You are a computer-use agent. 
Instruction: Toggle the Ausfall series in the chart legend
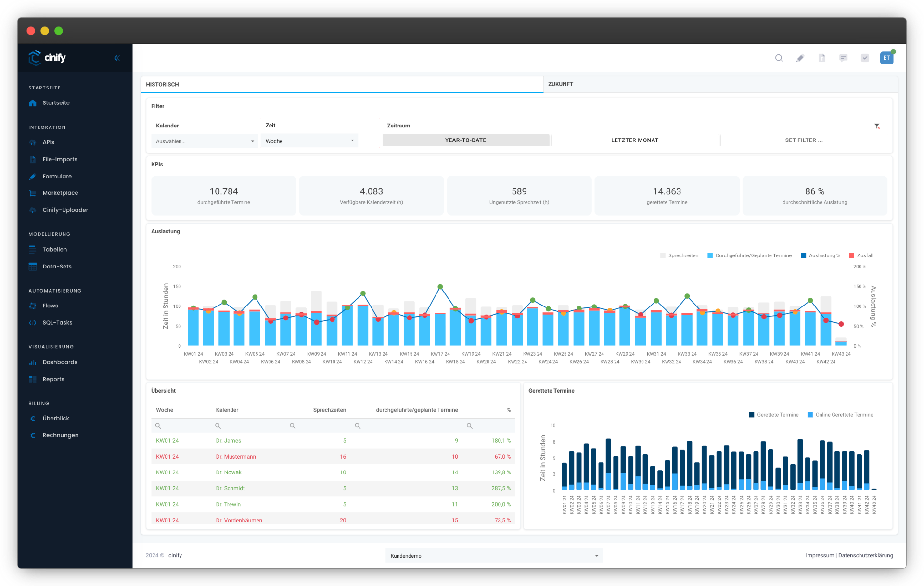pos(861,255)
